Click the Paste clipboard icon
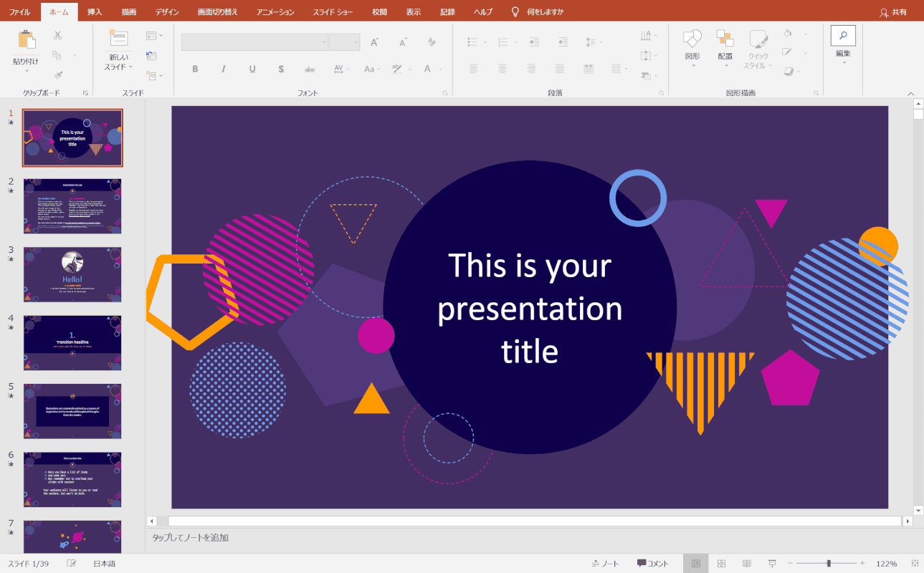 tap(27, 40)
